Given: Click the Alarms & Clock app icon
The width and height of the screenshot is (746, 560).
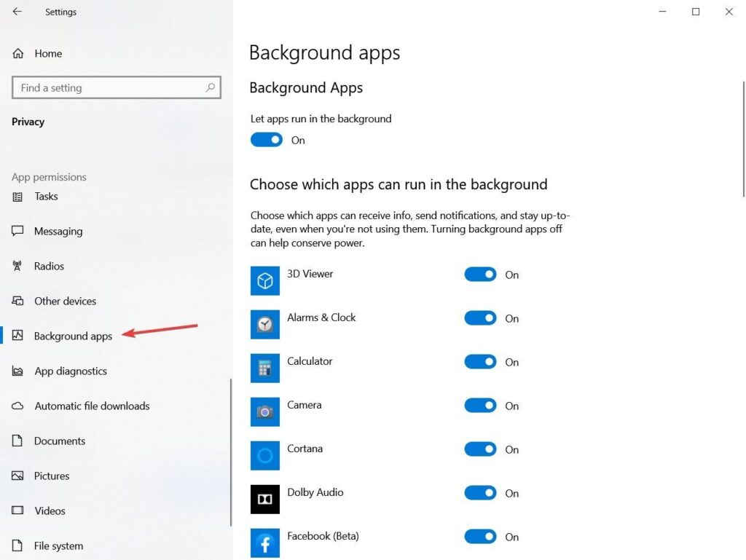Looking at the screenshot, I should (265, 324).
